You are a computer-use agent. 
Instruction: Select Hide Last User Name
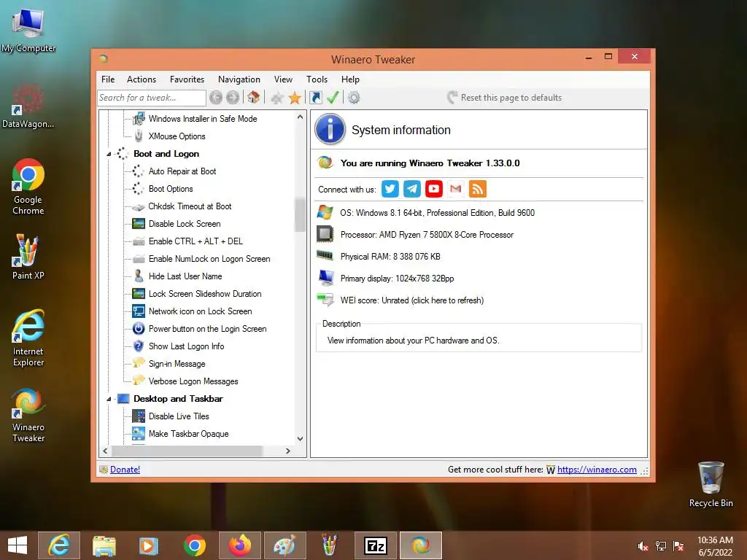tap(185, 276)
